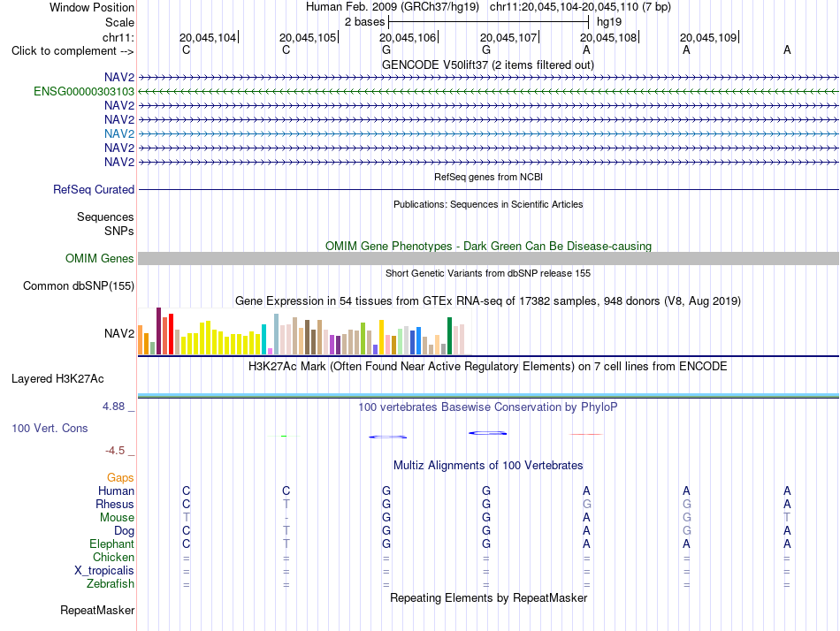
Task: Click the ENSG00000303103 gene label
Action: (84, 92)
